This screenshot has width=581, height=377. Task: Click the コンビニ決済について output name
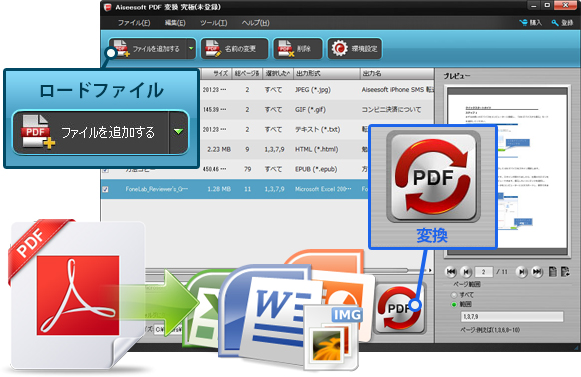coord(391,110)
